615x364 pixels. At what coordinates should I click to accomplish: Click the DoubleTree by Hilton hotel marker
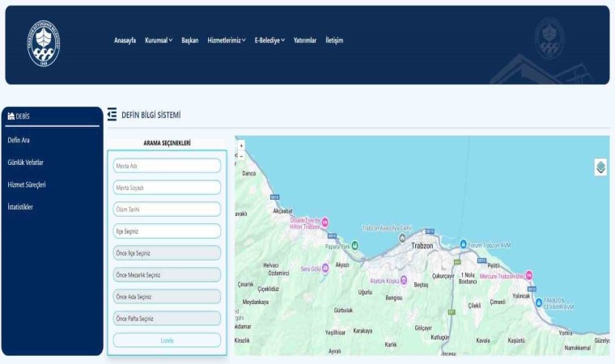[x=325, y=222]
